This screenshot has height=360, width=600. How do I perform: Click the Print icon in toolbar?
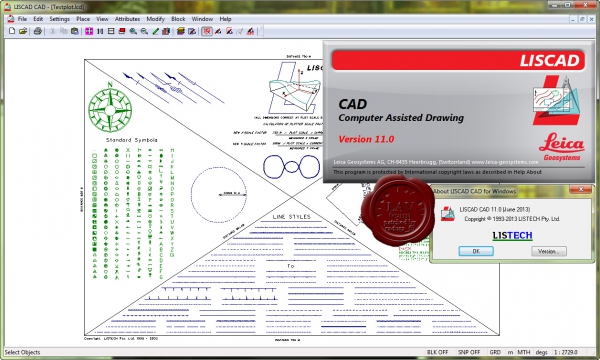(x=38, y=31)
